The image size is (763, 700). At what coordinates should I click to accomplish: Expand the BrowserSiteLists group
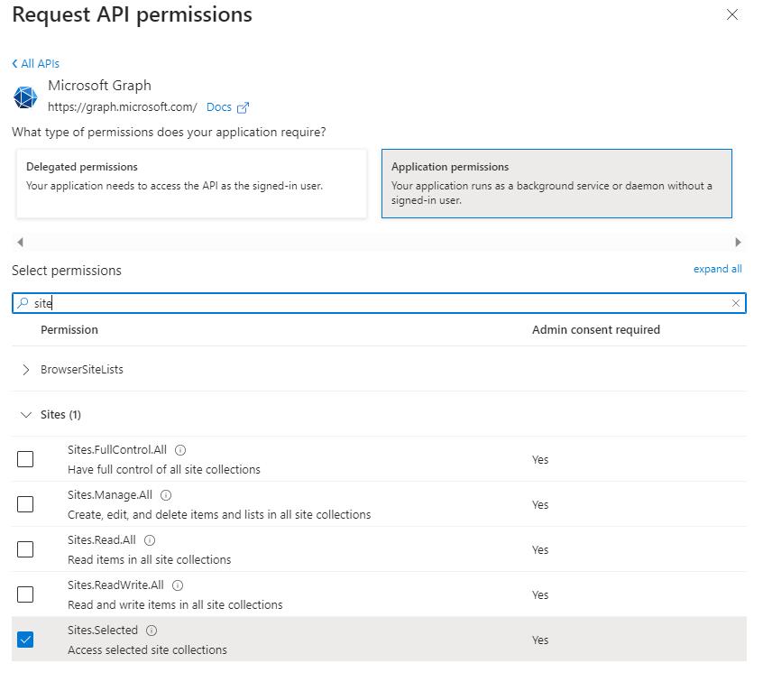pos(26,370)
